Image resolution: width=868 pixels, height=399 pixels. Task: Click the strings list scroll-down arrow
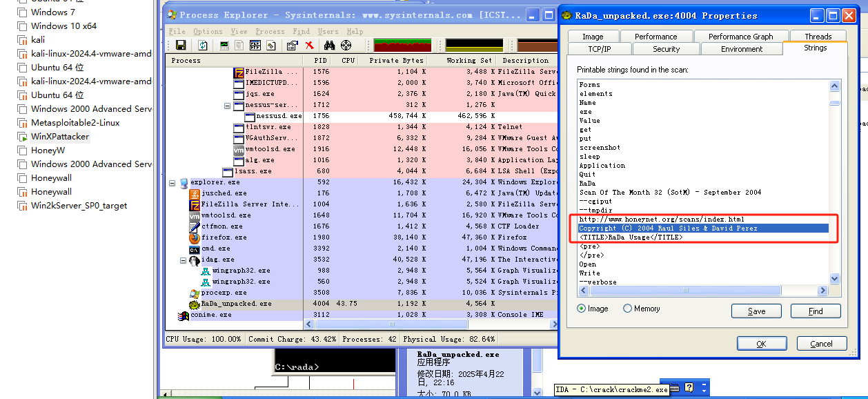pos(835,278)
